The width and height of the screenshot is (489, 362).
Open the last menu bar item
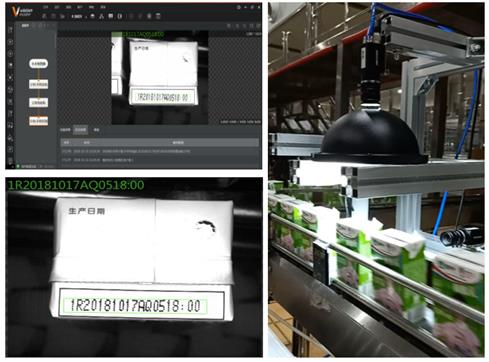103,7
